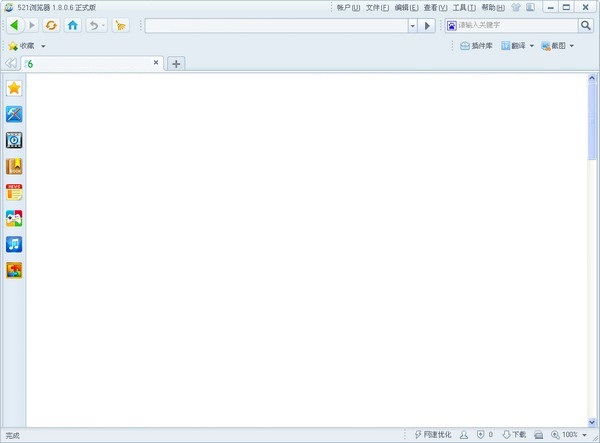Click the 截图 screenshot button

click(x=553, y=46)
